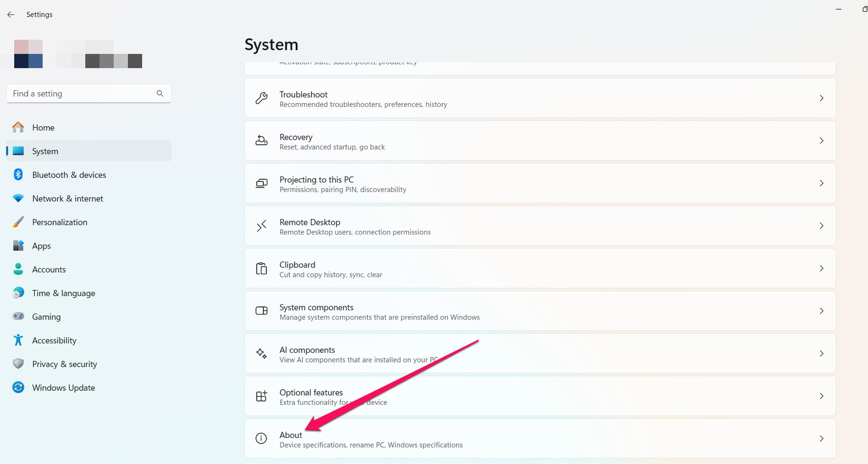Viewport: 868px width, 464px height.
Task: Open Personalization settings page
Action: pos(60,222)
